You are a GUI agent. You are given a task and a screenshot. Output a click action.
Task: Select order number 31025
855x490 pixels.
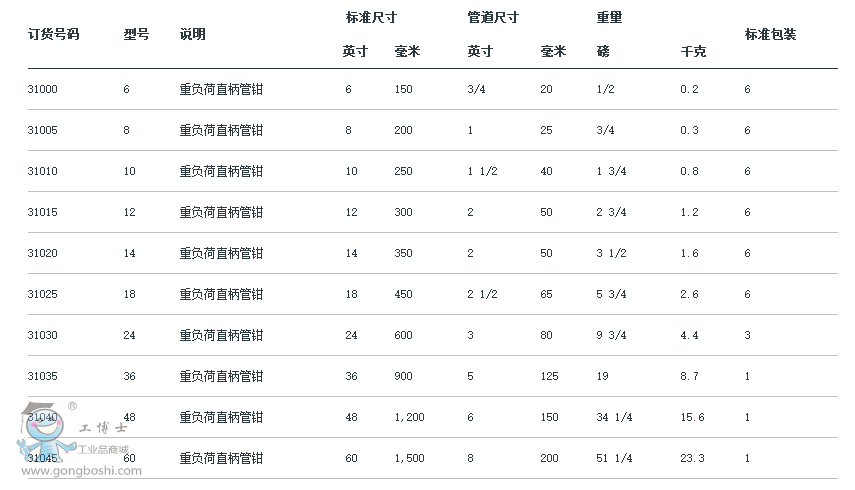coord(43,294)
